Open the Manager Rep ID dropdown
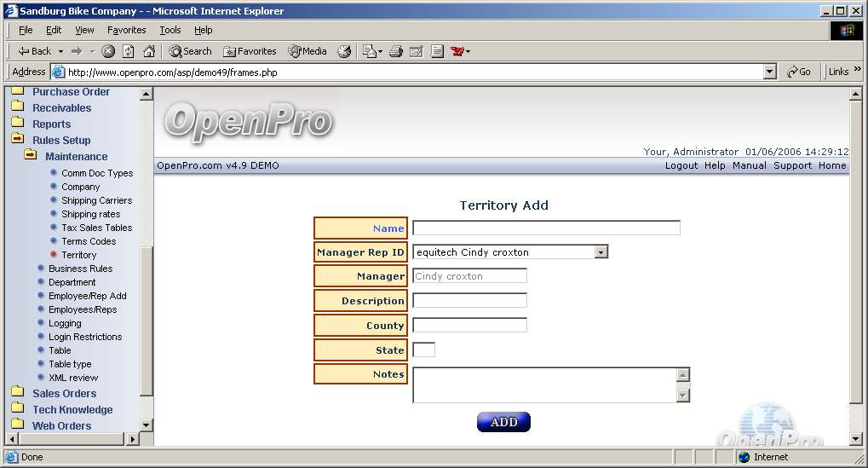868x468 pixels. tap(601, 252)
